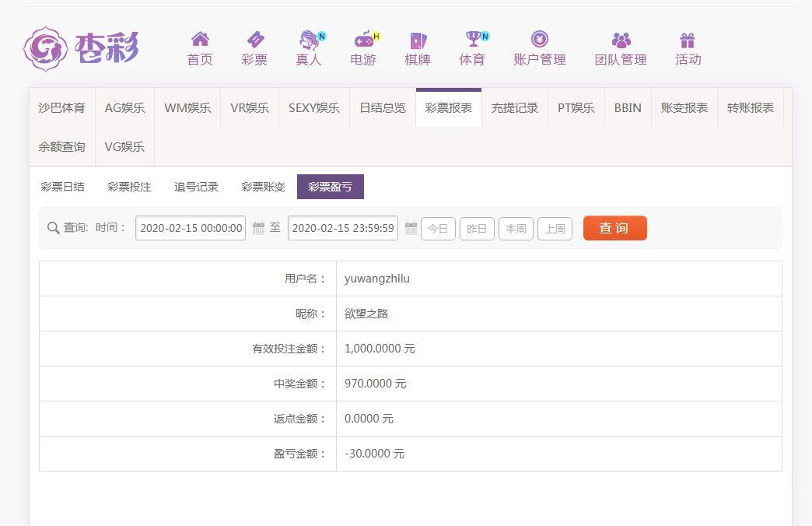Click the 棋牌 playing cards icon
This screenshot has height=526, width=812.
pos(418,40)
